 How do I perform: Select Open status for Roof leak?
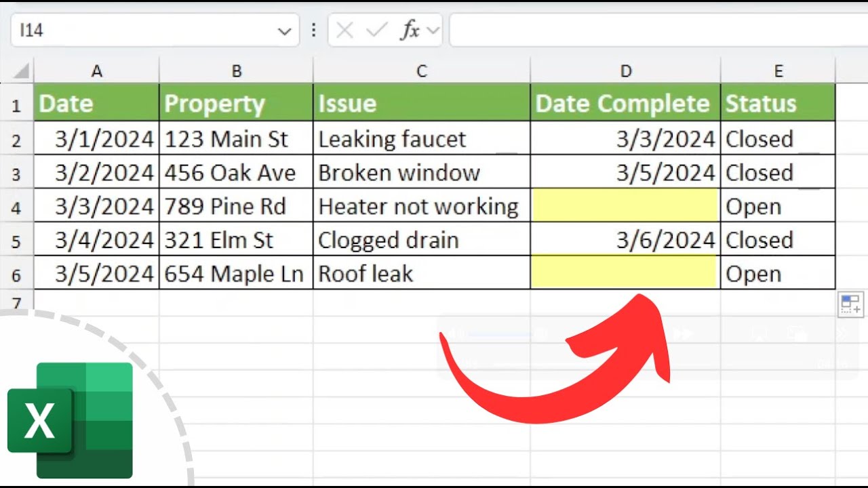coord(778,274)
